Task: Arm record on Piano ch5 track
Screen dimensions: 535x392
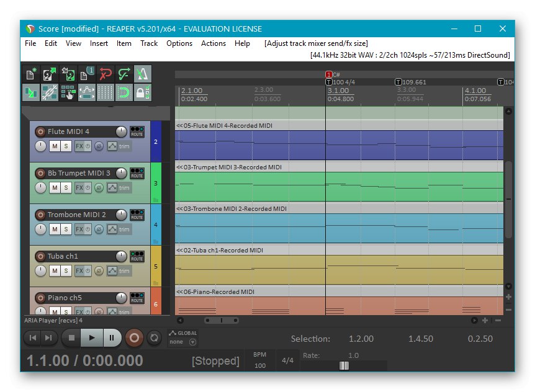Action: click(x=40, y=298)
